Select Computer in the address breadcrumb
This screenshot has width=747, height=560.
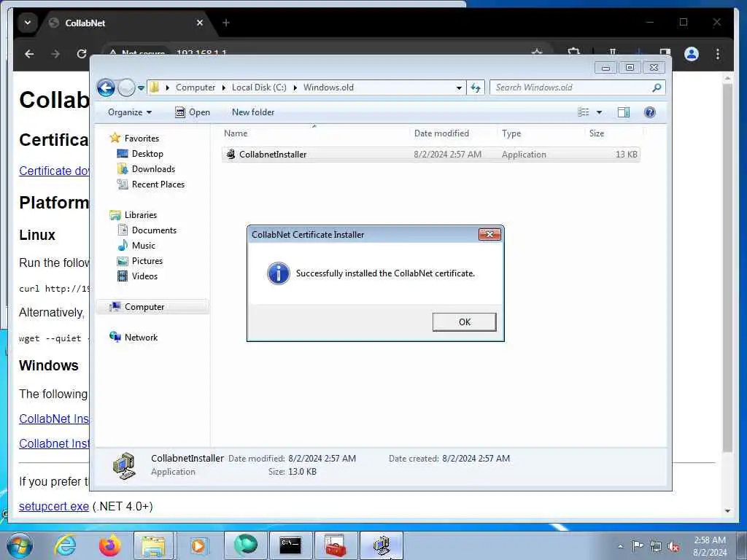tap(196, 87)
